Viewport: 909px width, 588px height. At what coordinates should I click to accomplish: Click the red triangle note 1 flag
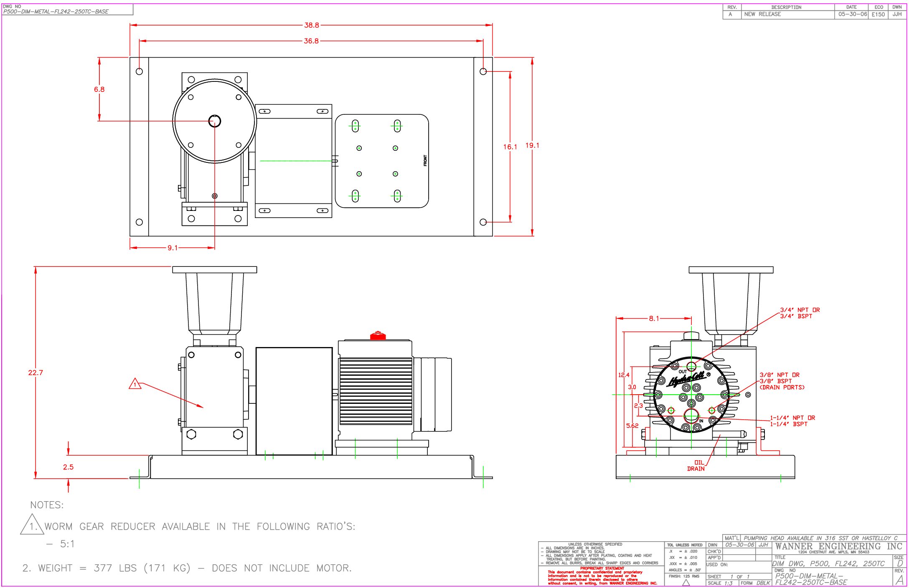pyautogui.click(x=135, y=384)
